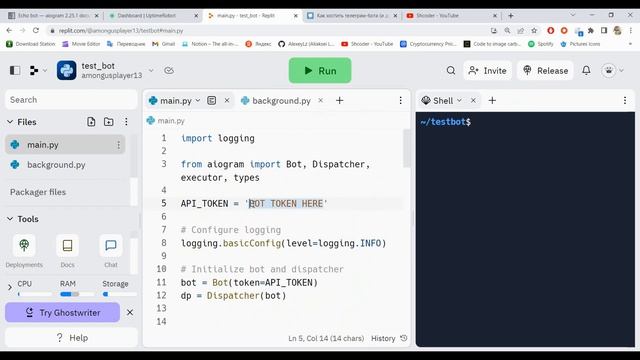
Task: Create a new folder in Files
Action: point(109,122)
